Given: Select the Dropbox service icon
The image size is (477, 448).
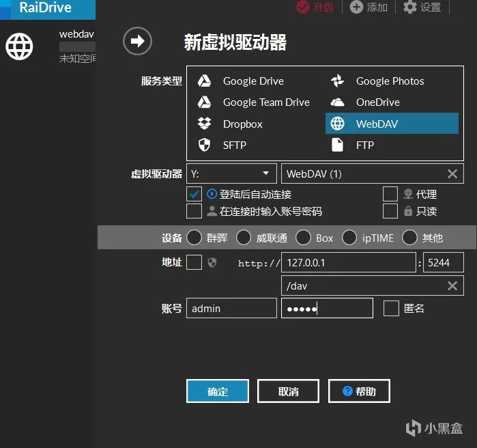Looking at the screenshot, I should [x=204, y=124].
